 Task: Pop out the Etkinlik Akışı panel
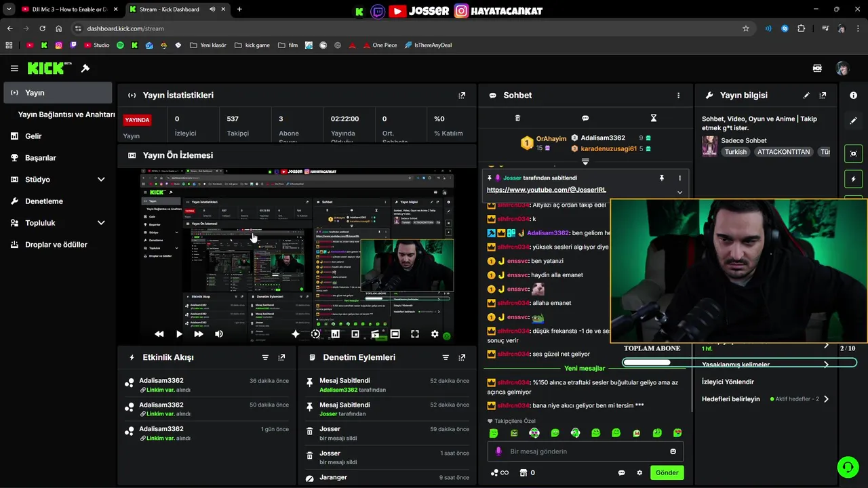pyautogui.click(x=281, y=357)
